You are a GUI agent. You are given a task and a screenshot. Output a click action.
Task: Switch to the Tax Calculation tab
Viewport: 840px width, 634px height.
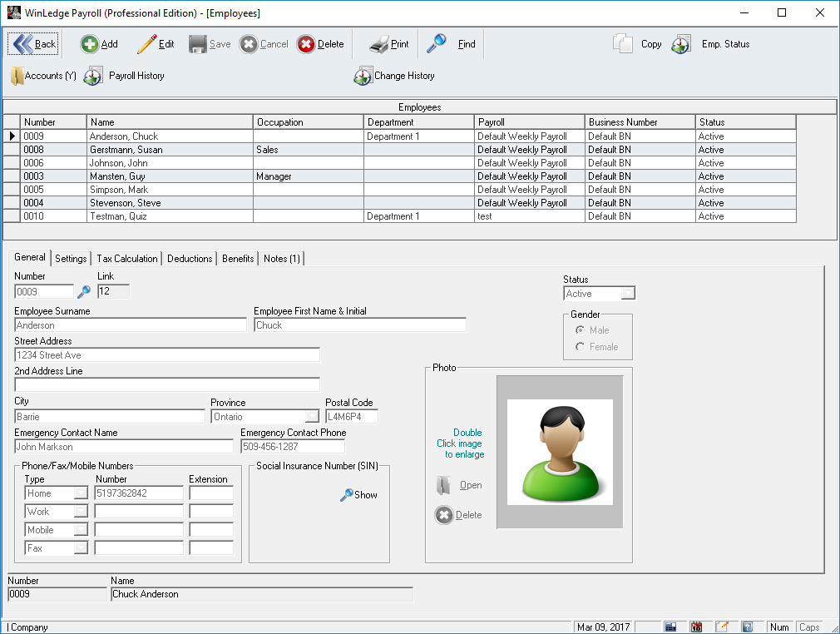(x=127, y=259)
